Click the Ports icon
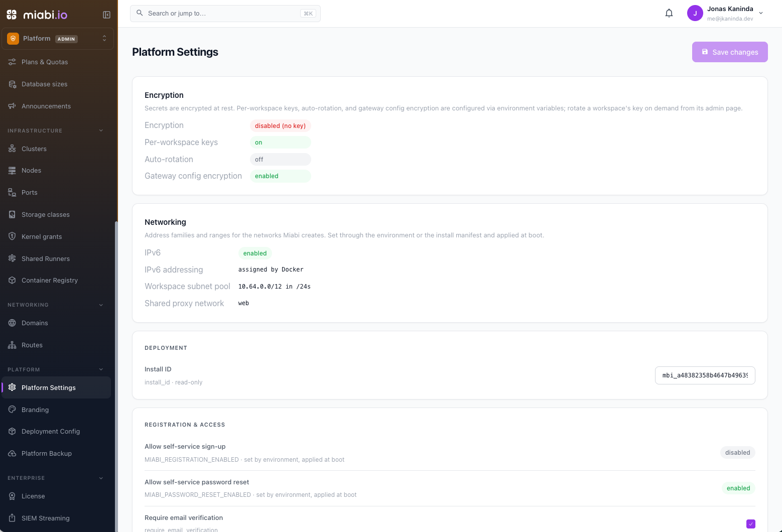This screenshot has height=532, width=782. tap(12, 193)
